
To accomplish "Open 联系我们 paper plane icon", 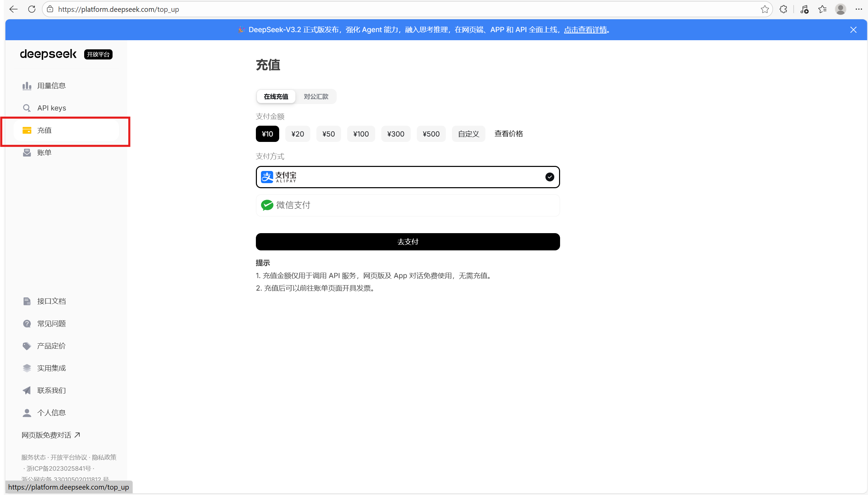I will tap(26, 391).
